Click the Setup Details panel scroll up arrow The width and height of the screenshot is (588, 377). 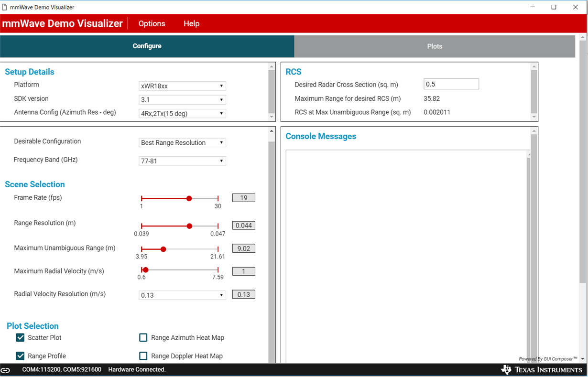pyautogui.click(x=272, y=66)
